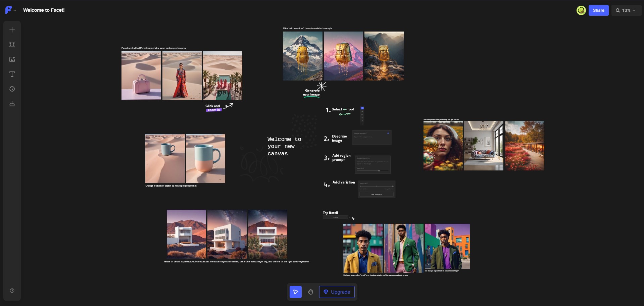Open the Facet logo menu dropdown
644x306 pixels.
[x=10, y=10]
